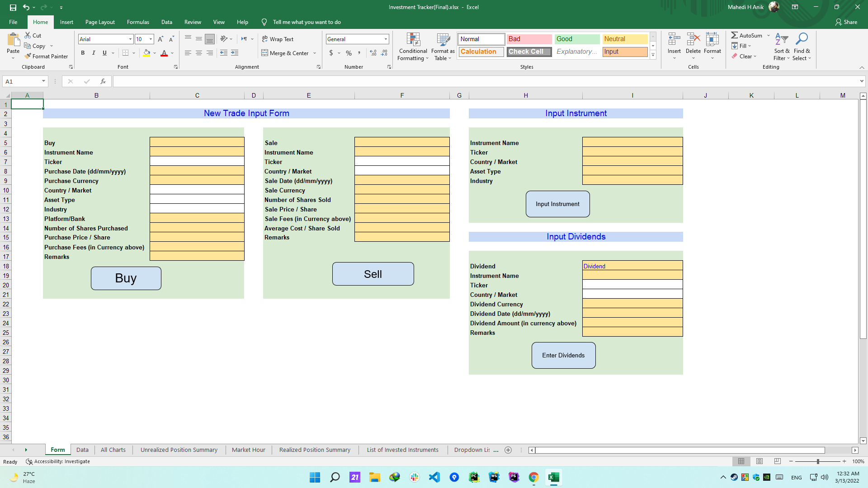Click the Share button
This screenshot has width=868, height=488.
[846, 22]
